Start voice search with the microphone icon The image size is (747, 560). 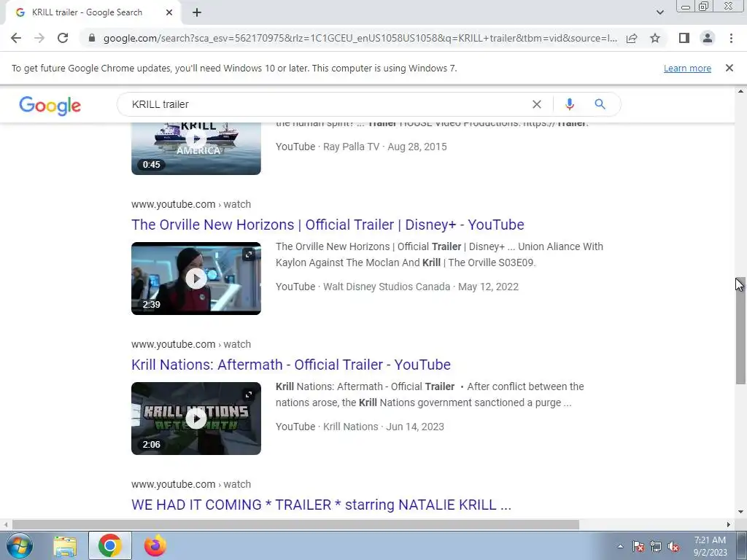coord(569,104)
